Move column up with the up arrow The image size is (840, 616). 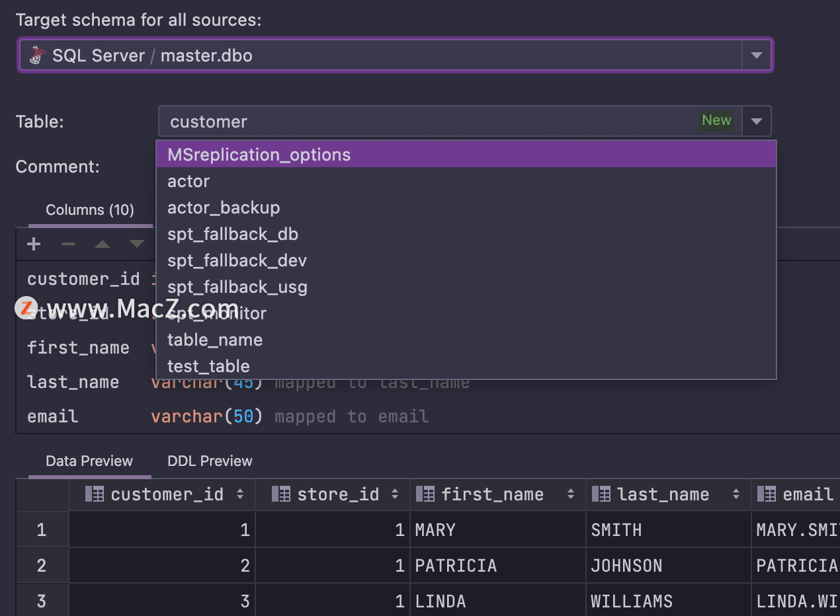tap(103, 245)
